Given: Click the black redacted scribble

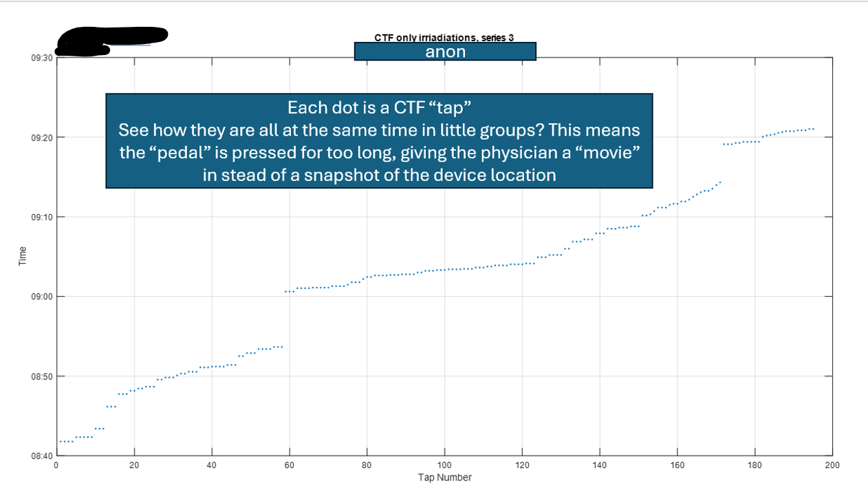Looking at the screenshot, I should pyautogui.click(x=110, y=40).
